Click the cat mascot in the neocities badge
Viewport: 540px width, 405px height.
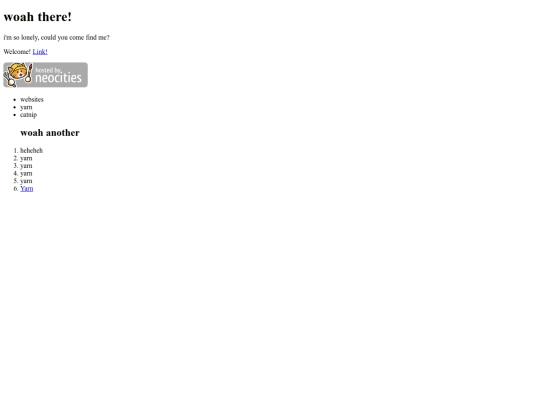coord(17,74)
